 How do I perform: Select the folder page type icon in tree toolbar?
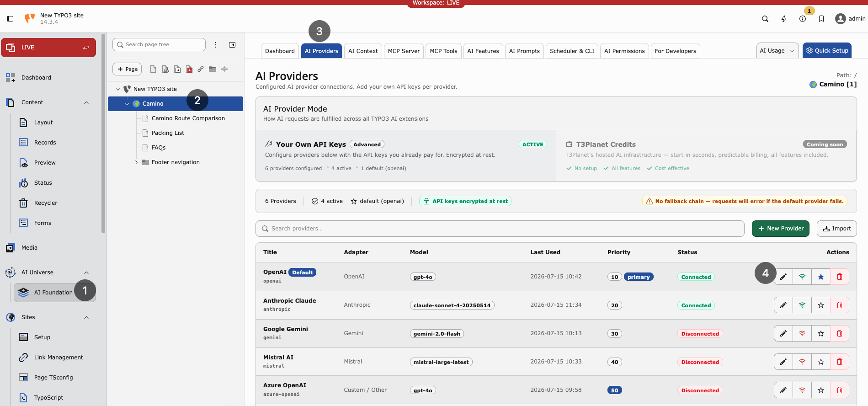click(x=213, y=69)
